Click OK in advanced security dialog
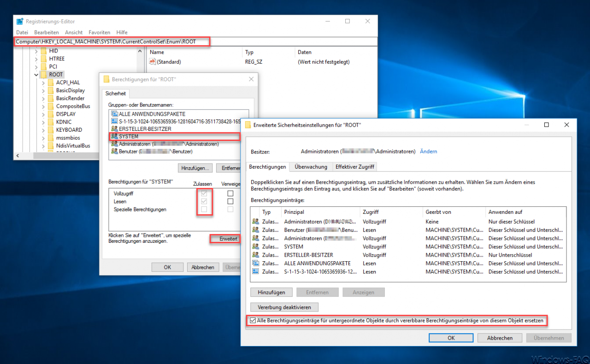The width and height of the screenshot is (590, 364). [x=451, y=338]
